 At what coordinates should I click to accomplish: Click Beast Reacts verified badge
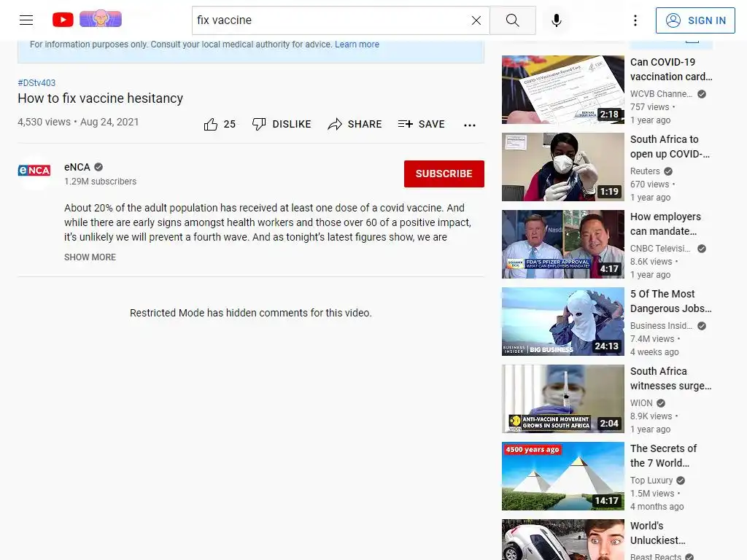[689, 556]
